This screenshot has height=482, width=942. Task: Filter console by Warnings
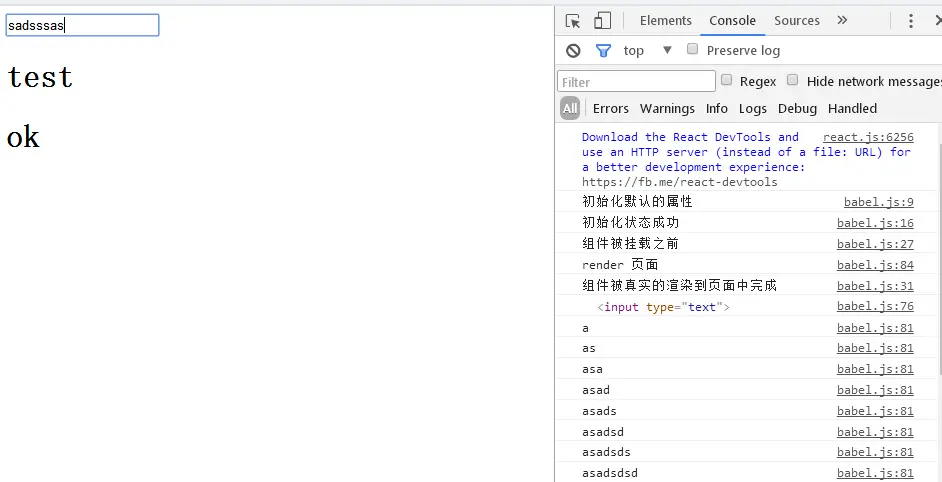(x=667, y=109)
